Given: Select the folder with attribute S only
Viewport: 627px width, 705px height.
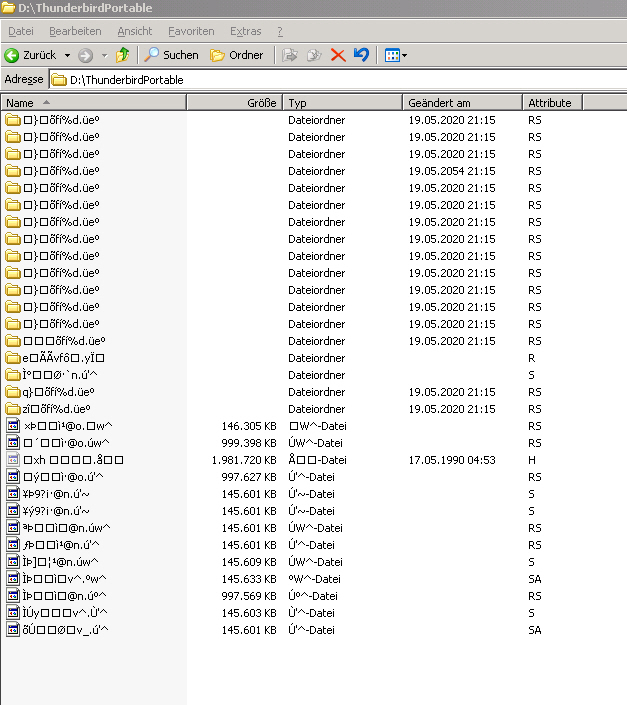Looking at the screenshot, I should pos(52,375).
